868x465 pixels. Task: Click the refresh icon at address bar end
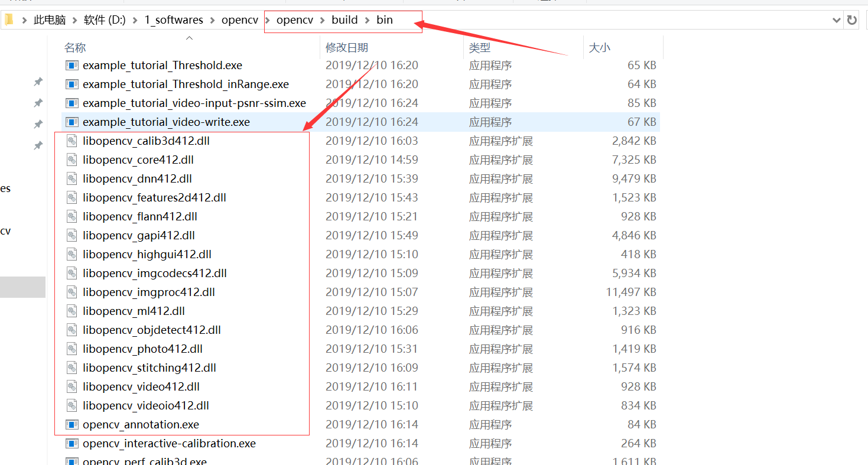coord(851,19)
